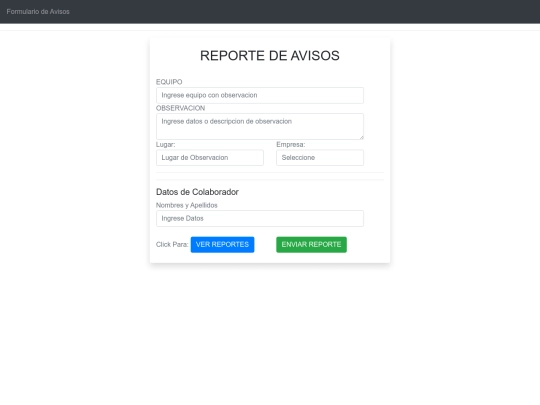Click the Formulario de Avisos navbar brand
The height and width of the screenshot is (405, 540).
pos(38,12)
